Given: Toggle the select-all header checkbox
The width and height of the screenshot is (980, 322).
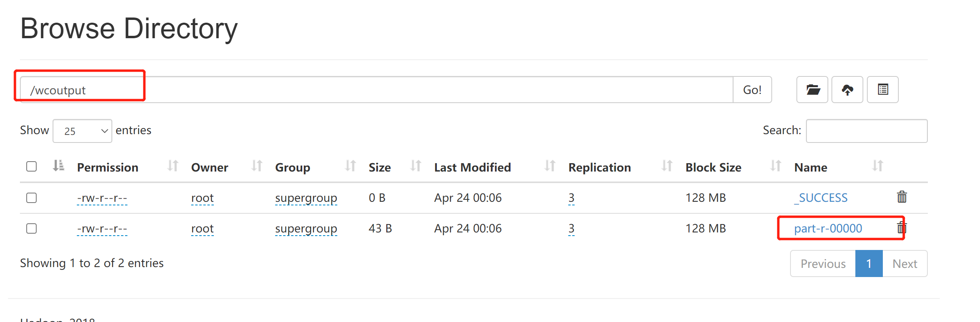Looking at the screenshot, I should point(31,166).
